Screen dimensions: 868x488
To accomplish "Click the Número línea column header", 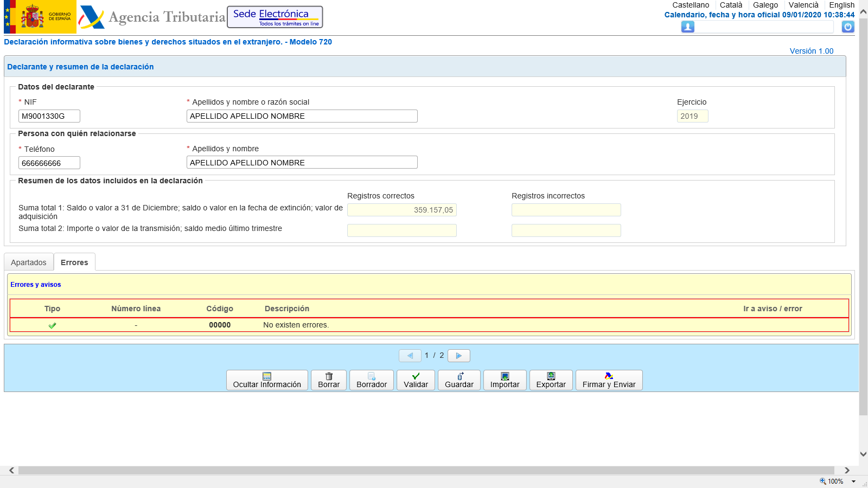I will (136, 309).
